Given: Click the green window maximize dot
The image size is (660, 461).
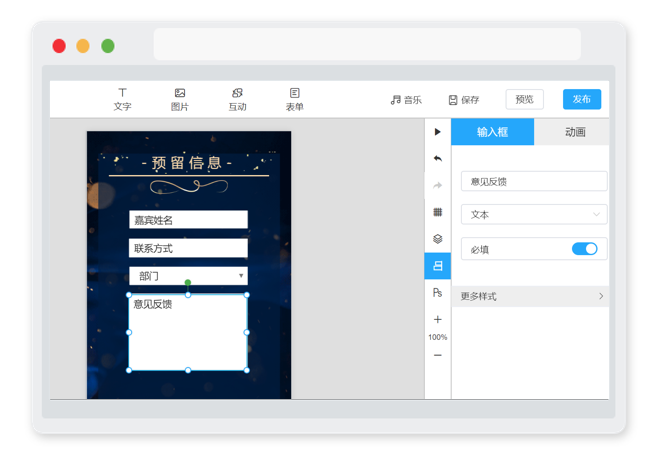Looking at the screenshot, I should pos(108,46).
